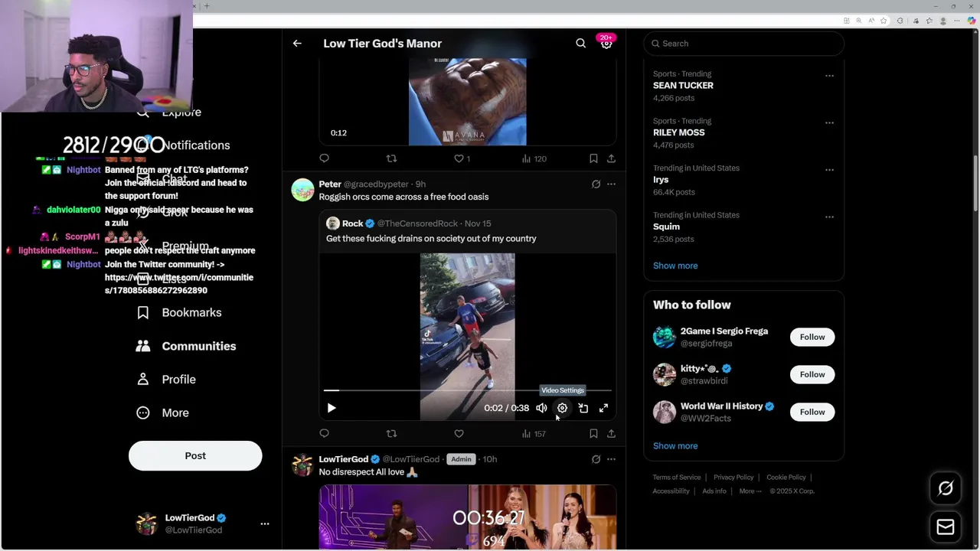The width and height of the screenshot is (980, 551).
Task: Open account menu dots beside LowTierGod
Action: pos(265,524)
